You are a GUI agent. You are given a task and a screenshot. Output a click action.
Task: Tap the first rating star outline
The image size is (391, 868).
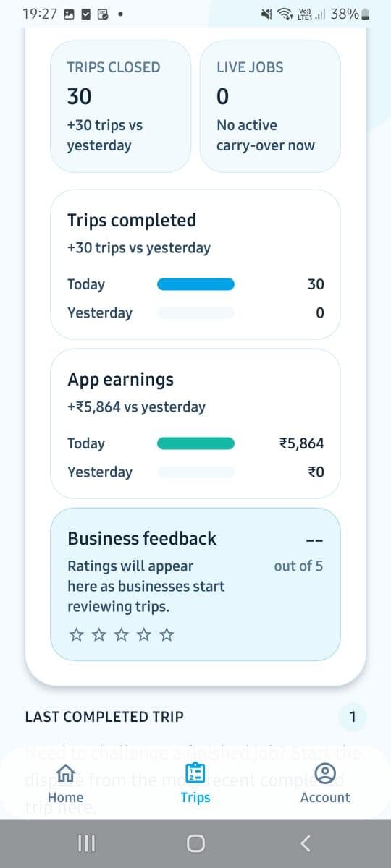click(75, 635)
